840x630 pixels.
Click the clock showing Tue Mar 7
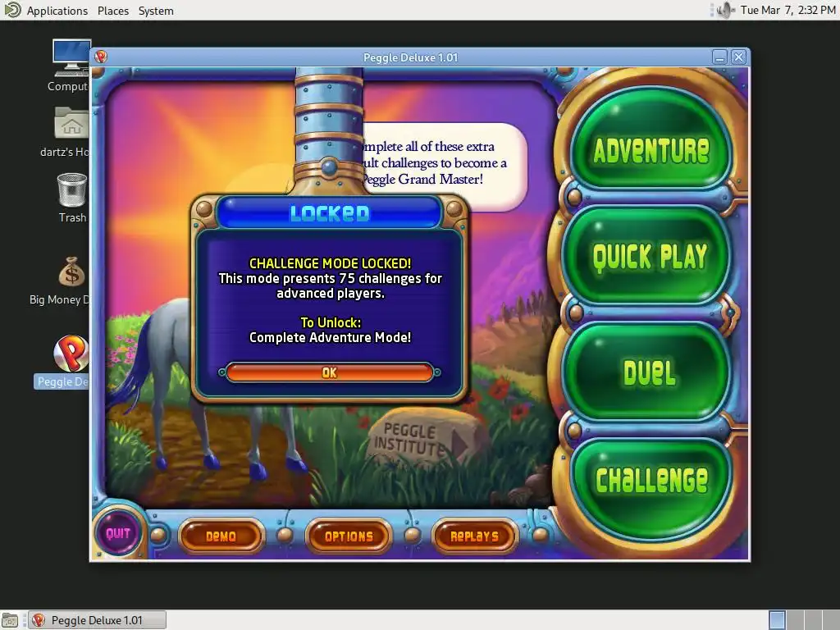(787, 10)
